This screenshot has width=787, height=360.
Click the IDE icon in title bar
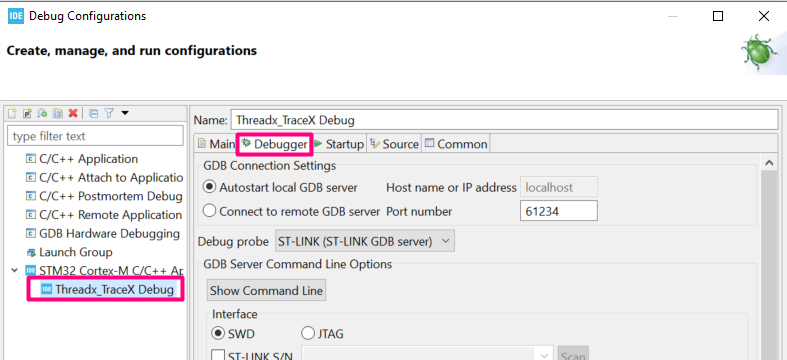coord(16,16)
